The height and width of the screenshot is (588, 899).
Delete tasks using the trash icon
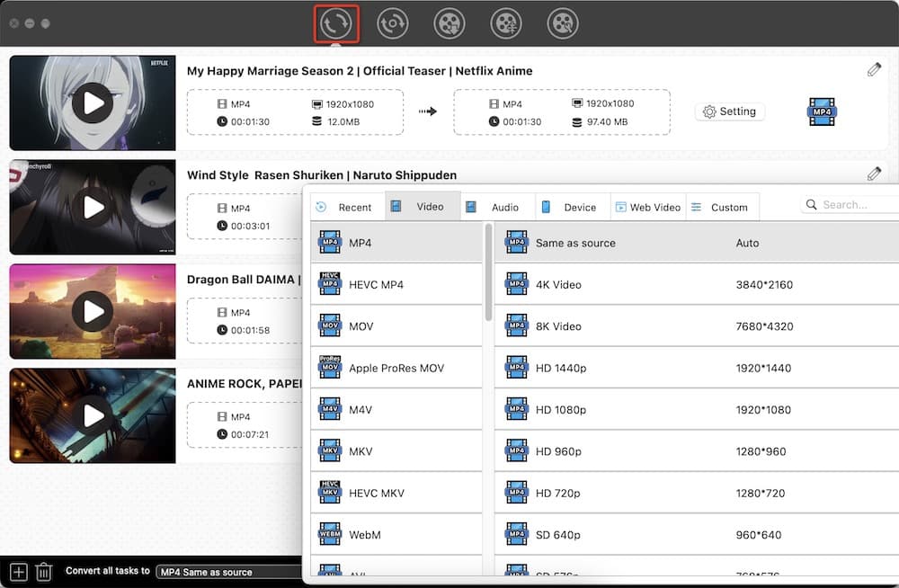pos(44,571)
